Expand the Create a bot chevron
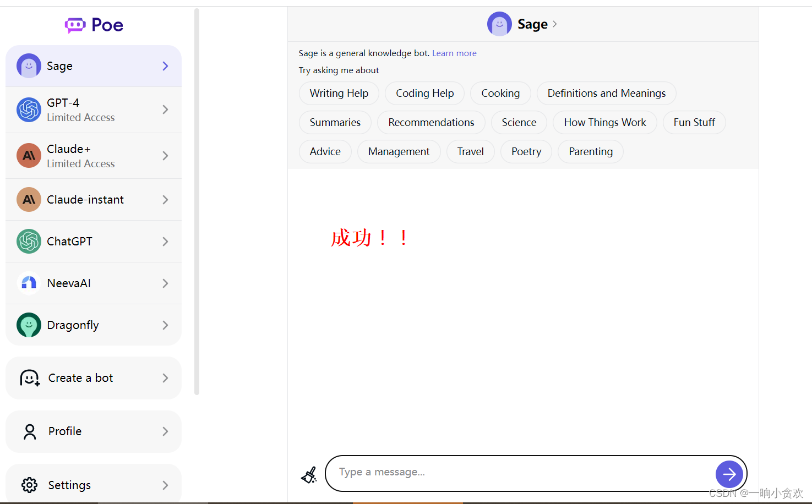Image resolution: width=812 pixels, height=504 pixels. (x=165, y=378)
